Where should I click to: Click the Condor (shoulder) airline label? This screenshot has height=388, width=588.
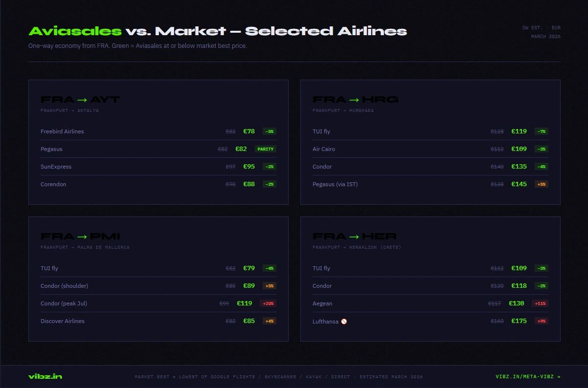point(64,286)
